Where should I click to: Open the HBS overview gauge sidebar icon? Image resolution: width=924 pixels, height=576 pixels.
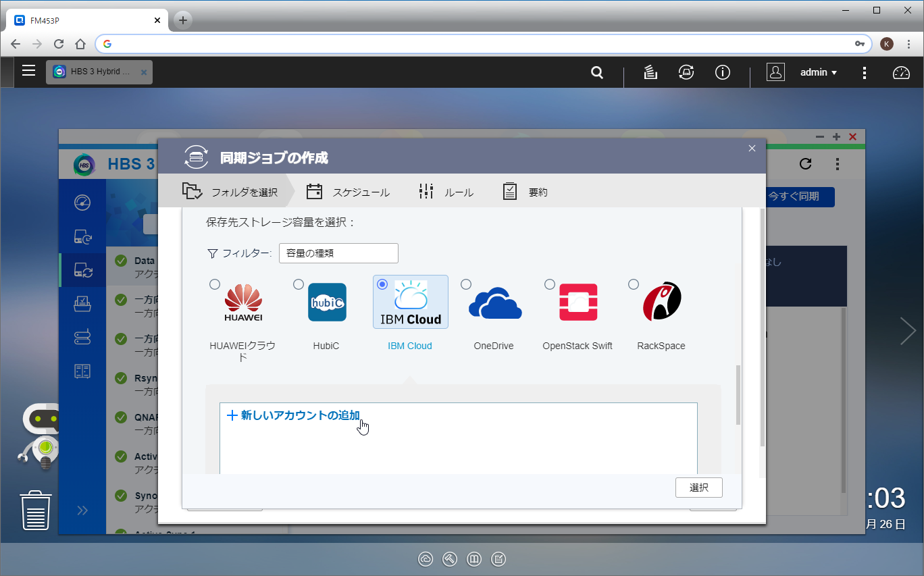(x=82, y=203)
